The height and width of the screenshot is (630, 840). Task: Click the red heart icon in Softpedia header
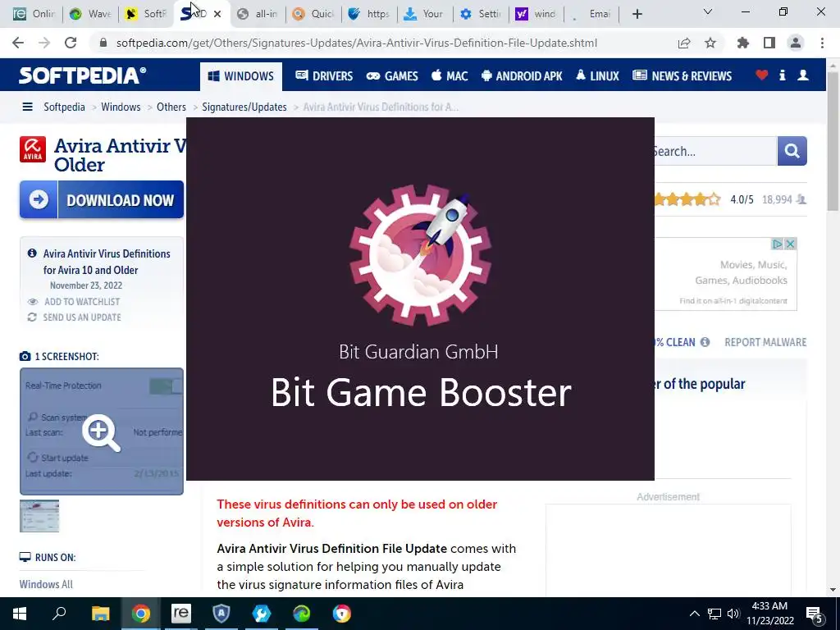point(762,75)
